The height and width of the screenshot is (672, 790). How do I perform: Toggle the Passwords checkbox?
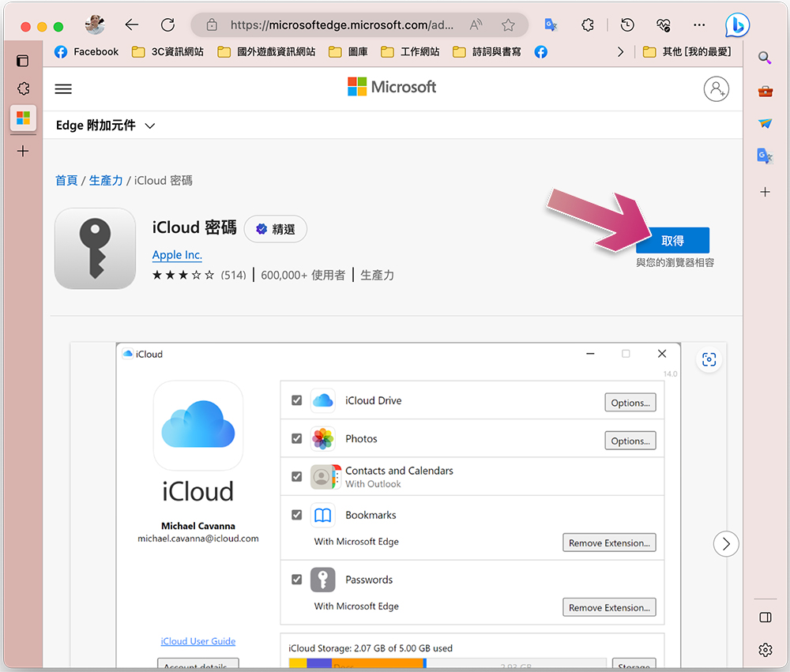[297, 580]
